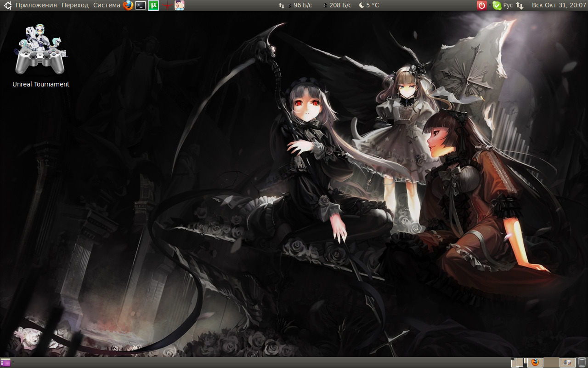This screenshot has height=368, width=588.
Task: Launch Firefox from the top panel
Action: pyautogui.click(x=128, y=6)
